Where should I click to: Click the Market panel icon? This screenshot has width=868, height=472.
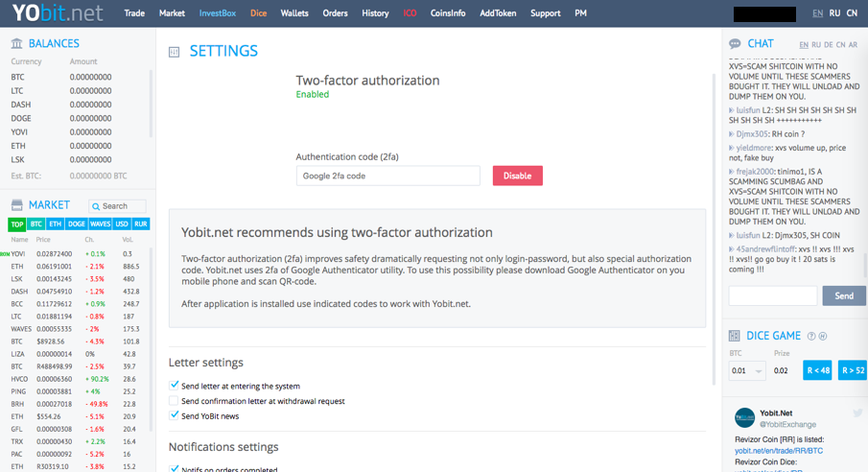[x=16, y=205]
